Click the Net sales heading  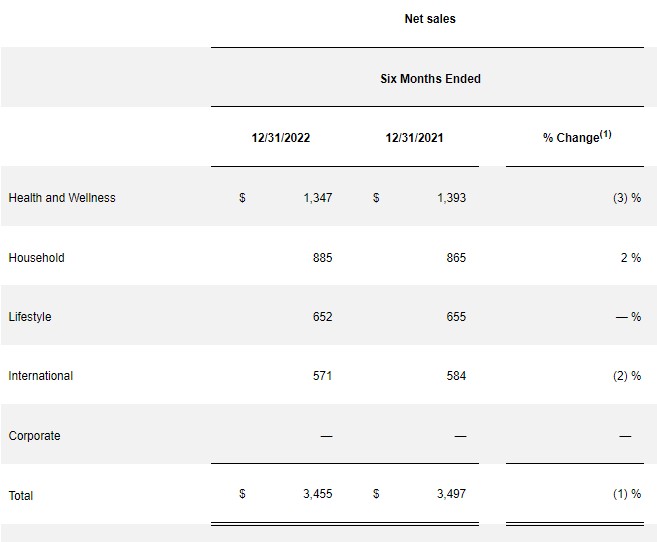click(431, 19)
